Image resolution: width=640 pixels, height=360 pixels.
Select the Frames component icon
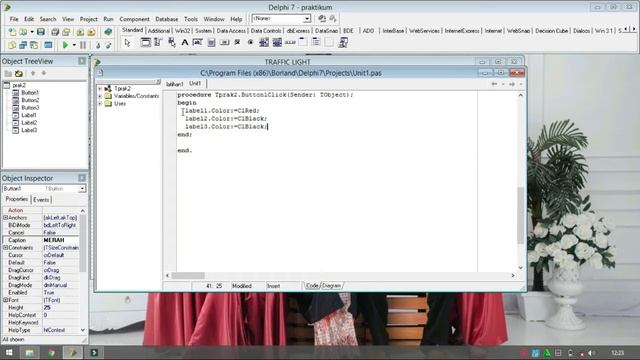145,42
